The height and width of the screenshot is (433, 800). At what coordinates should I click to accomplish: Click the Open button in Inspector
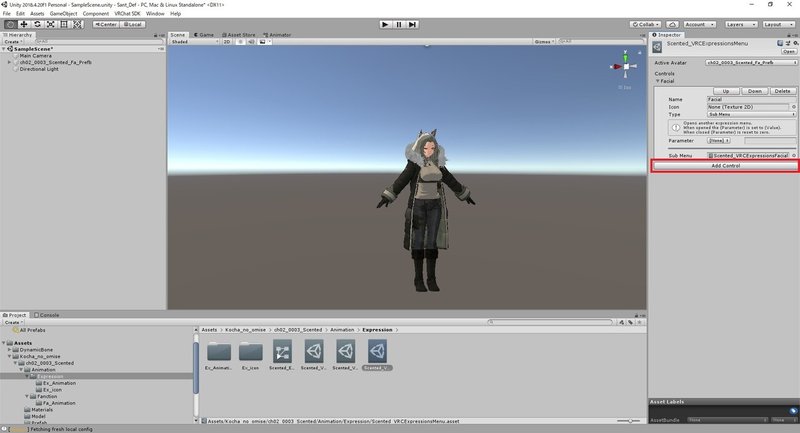click(x=789, y=52)
